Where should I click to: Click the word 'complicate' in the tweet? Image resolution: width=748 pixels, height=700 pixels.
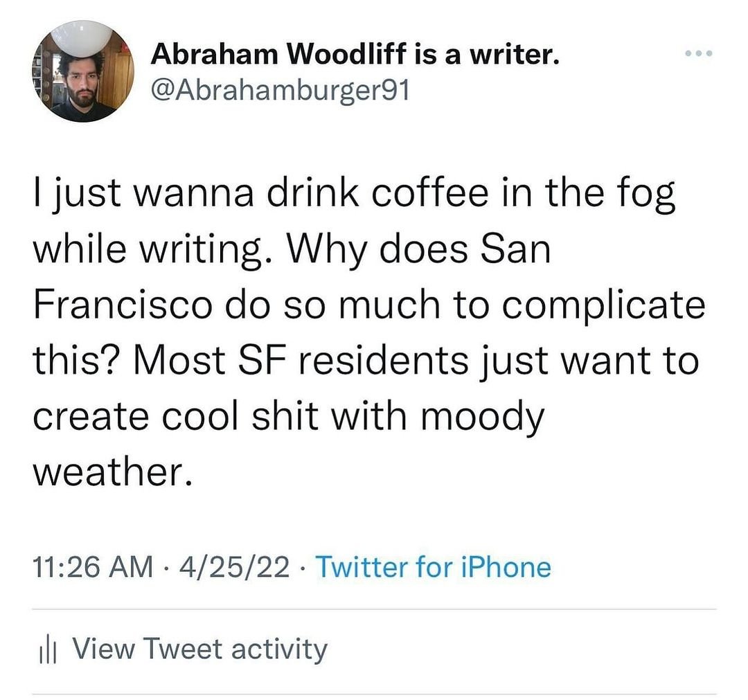pyautogui.click(x=601, y=307)
